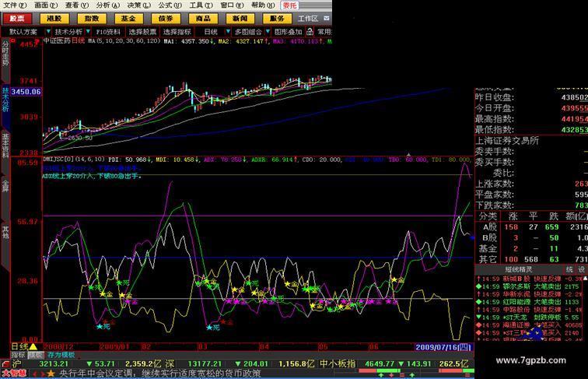Click the 短线精灵 panel header
Image resolution: width=588 pixels, height=379 pixels.
[x=519, y=269]
